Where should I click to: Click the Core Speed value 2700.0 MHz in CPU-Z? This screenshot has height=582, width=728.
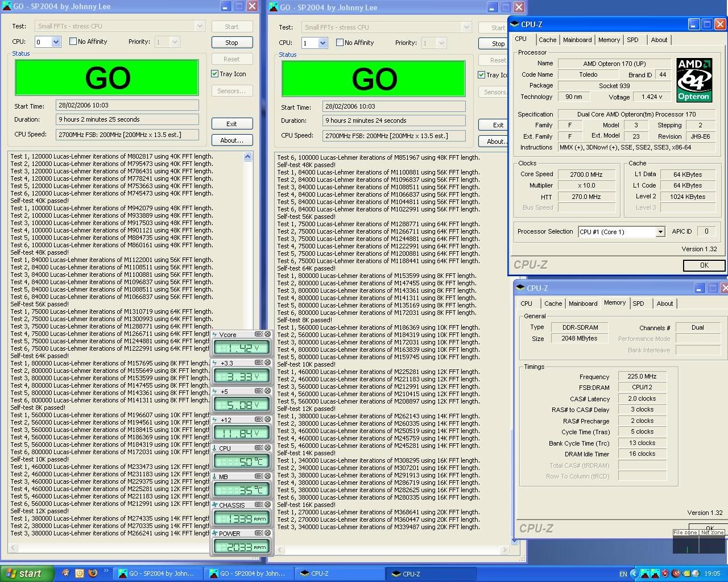[586, 174]
